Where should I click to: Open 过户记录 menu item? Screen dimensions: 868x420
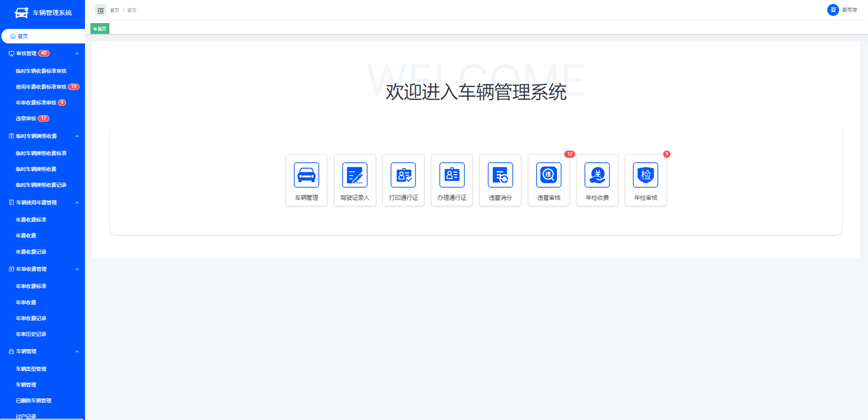click(x=26, y=416)
